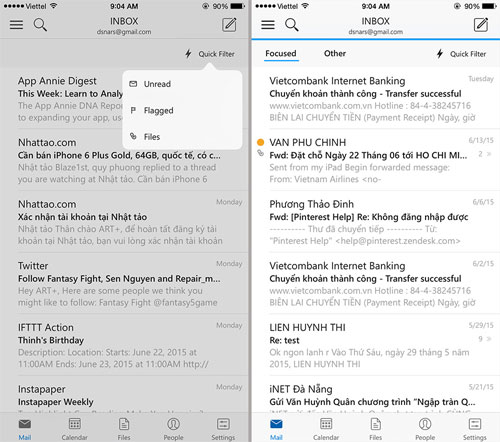The width and height of the screenshot is (500, 442).
Task: Select Flagged filter option
Action: click(182, 110)
